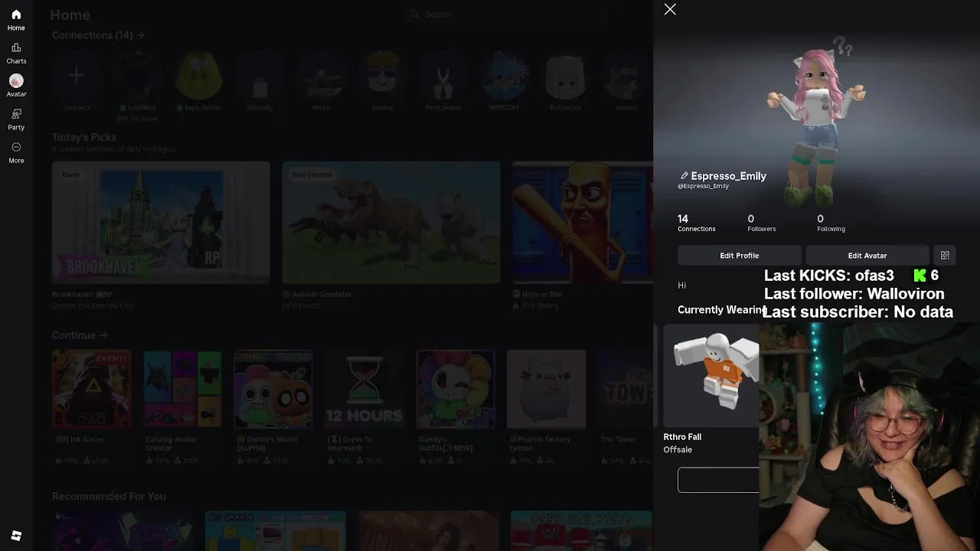Open the Rthro Fall item thumbnail
The image size is (980, 551).
point(711,375)
